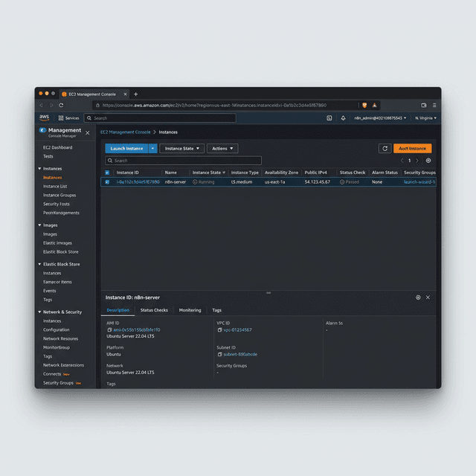Open the vpc-01234567 link
Image resolution: width=476 pixels, height=476 pixels.
237,330
